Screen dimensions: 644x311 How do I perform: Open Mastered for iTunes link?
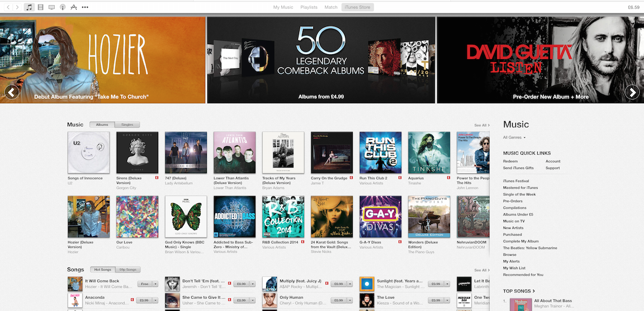pos(520,188)
